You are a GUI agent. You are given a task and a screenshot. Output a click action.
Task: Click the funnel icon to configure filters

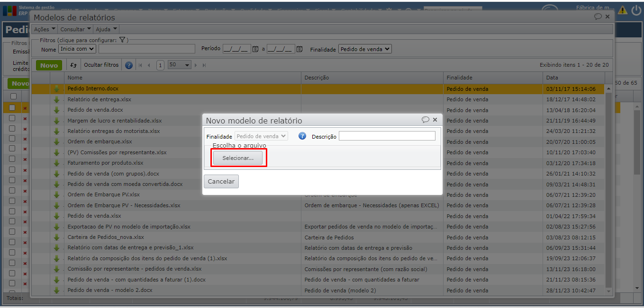tap(122, 40)
